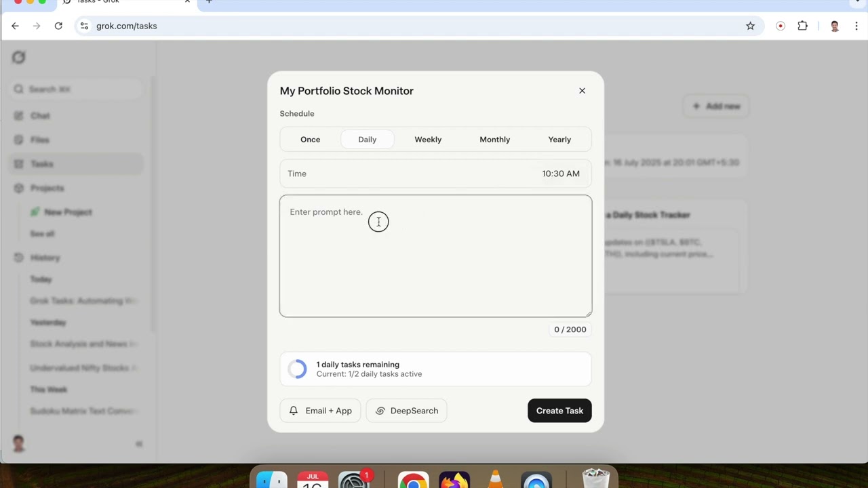Select the Once schedule option
868x488 pixels.
(x=310, y=140)
